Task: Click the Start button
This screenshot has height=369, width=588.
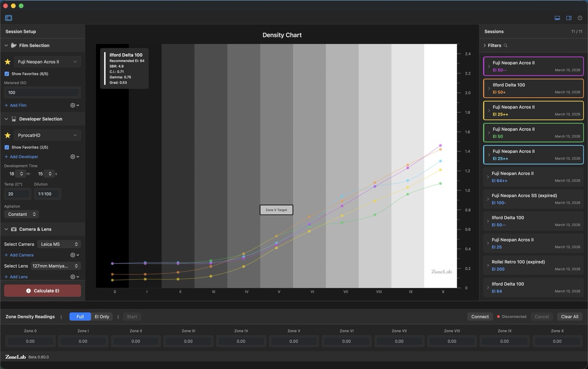Action: point(132,317)
